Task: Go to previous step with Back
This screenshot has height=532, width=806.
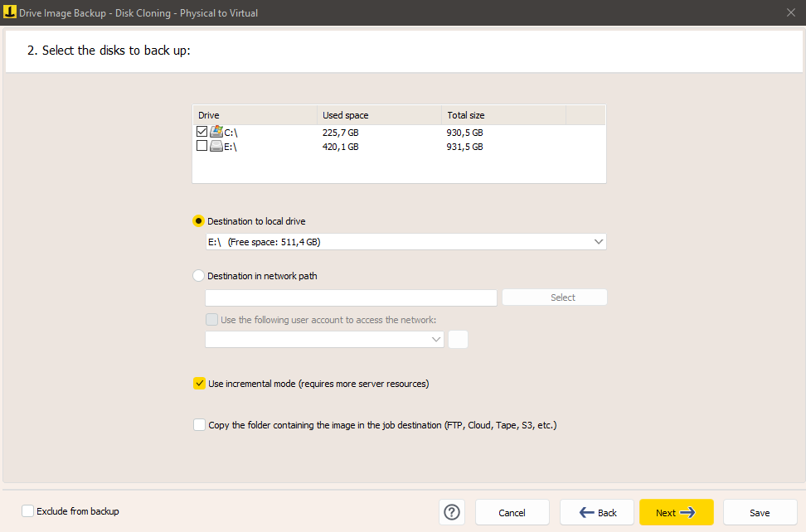Action: click(597, 512)
